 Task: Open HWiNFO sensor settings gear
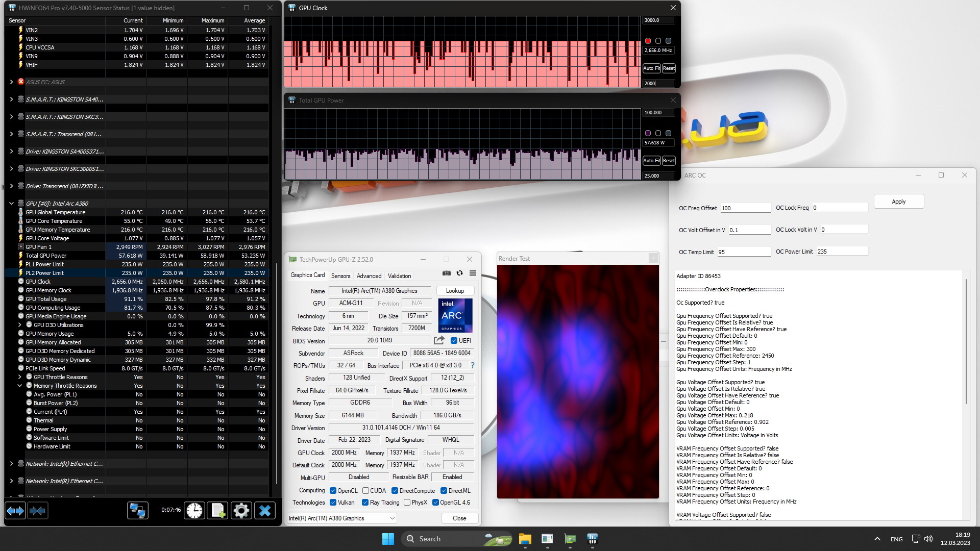(241, 511)
